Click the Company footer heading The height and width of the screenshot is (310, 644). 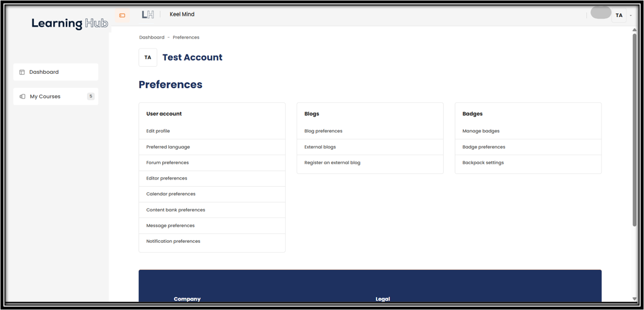pyautogui.click(x=187, y=300)
